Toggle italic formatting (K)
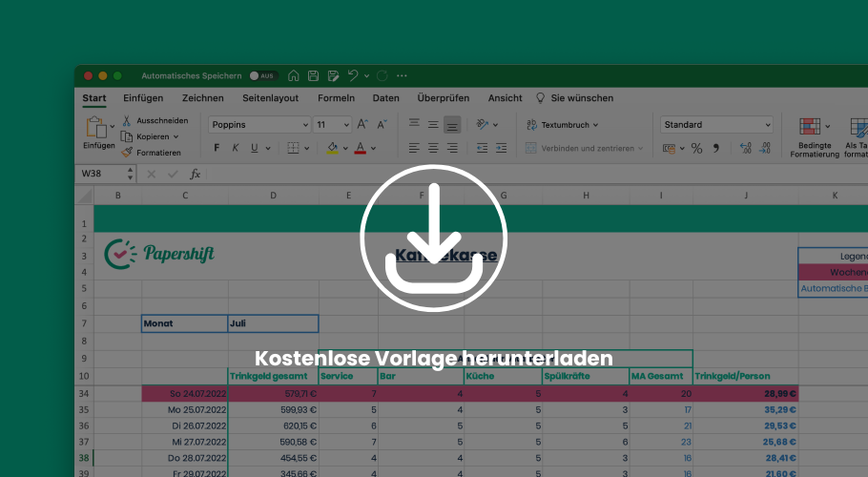 (236, 148)
